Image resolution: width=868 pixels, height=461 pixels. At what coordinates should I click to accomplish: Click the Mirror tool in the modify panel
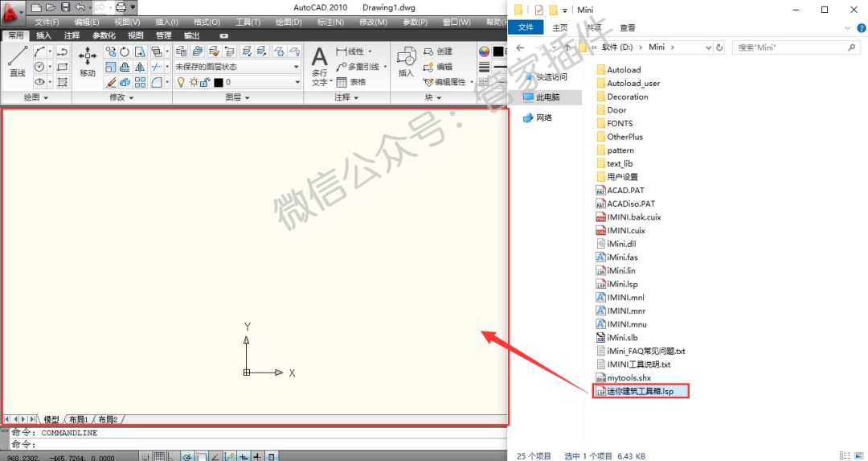140,67
